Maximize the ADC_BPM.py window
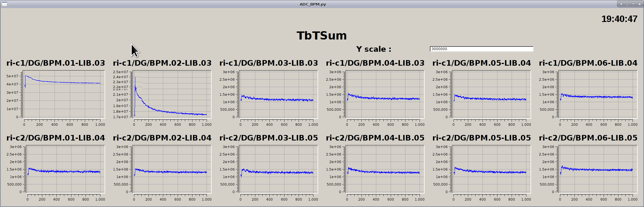Viewport: 644px width, 207px height. 633,4
